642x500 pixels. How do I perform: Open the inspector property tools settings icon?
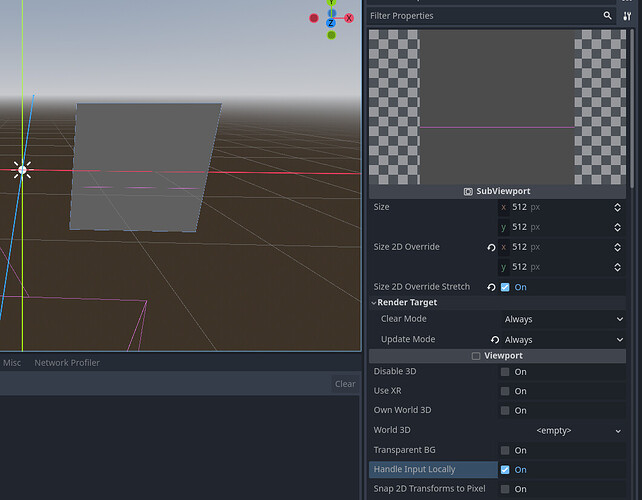[x=628, y=16]
